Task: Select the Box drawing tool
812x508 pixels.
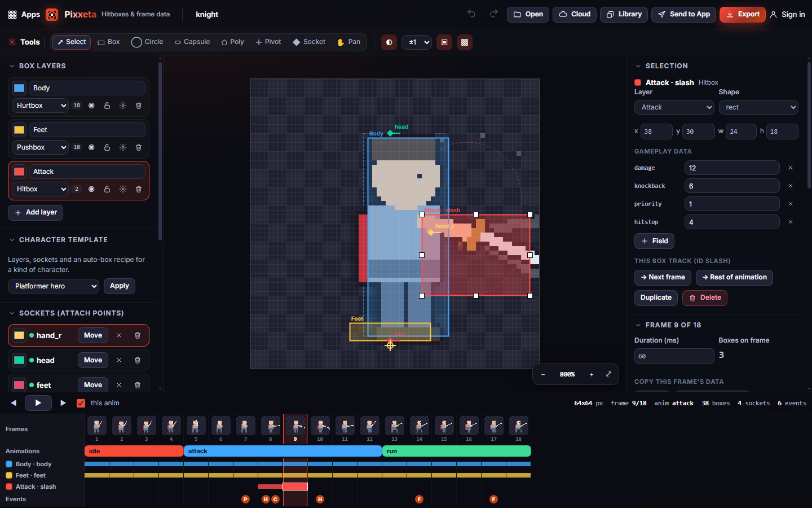Action: pyautogui.click(x=109, y=42)
